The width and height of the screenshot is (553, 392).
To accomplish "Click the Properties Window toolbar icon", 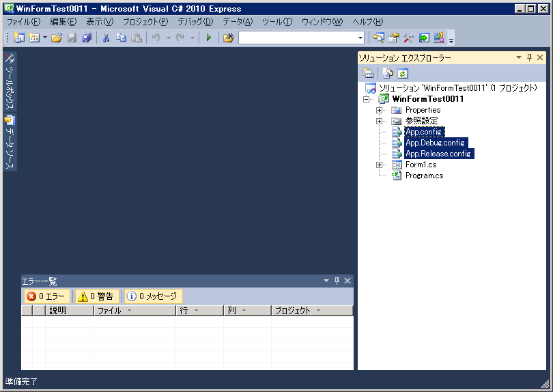I will 394,38.
